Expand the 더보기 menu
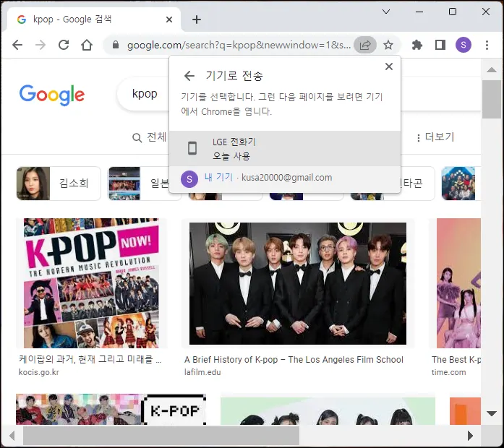 pos(435,137)
